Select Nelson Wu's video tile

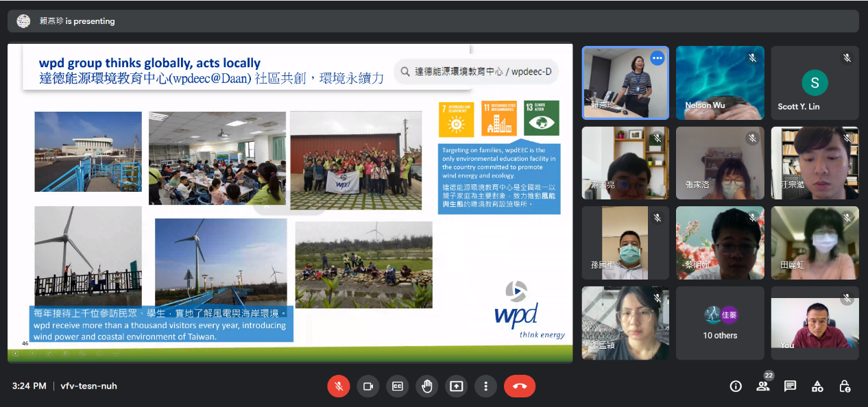point(720,83)
